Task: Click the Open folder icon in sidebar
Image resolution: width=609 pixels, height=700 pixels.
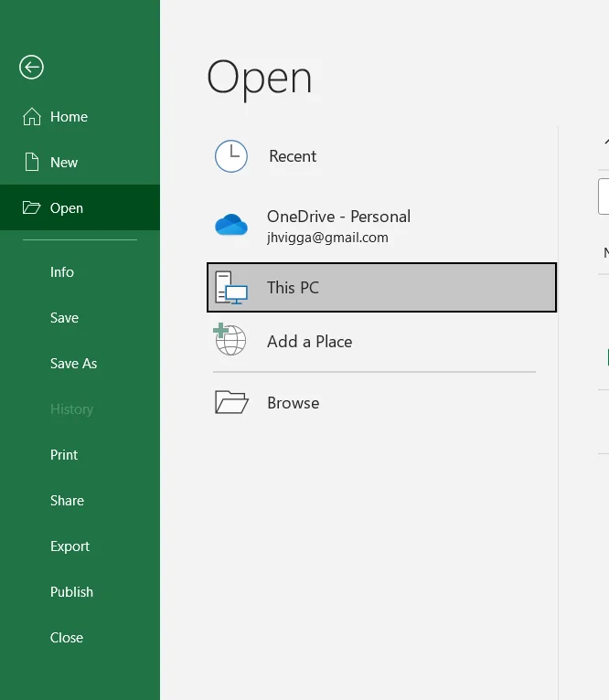Action: coord(32,207)
